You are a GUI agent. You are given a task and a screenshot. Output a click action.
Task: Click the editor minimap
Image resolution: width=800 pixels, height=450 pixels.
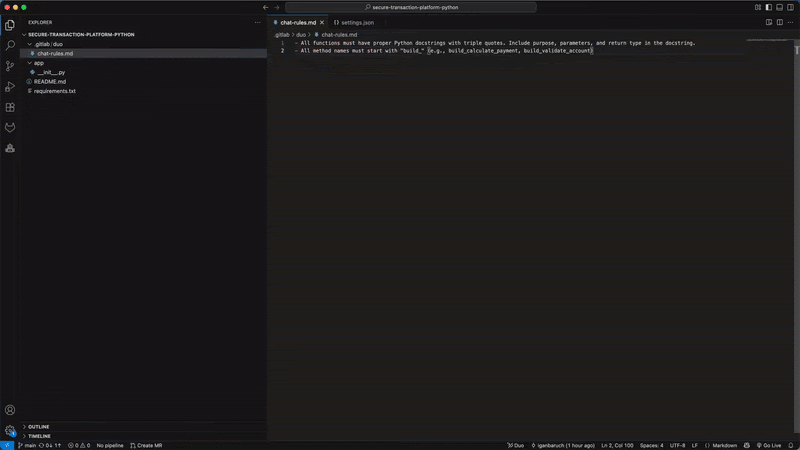(x=769, y=41)
